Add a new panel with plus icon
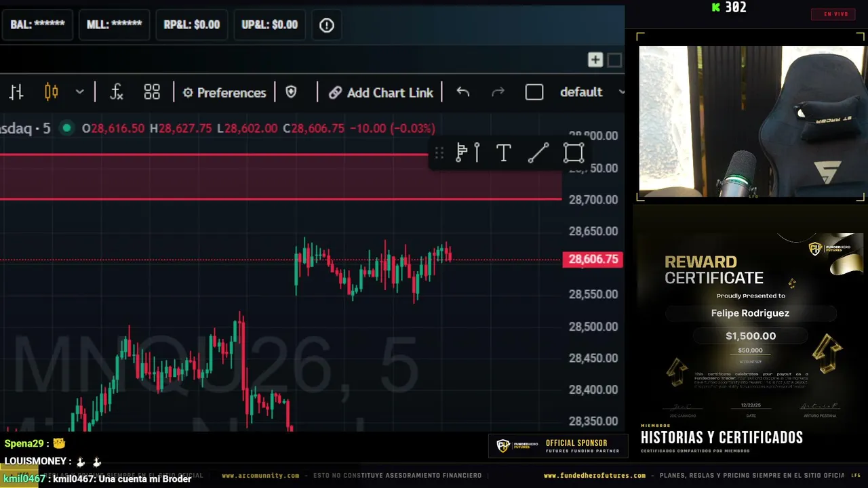 595,60
